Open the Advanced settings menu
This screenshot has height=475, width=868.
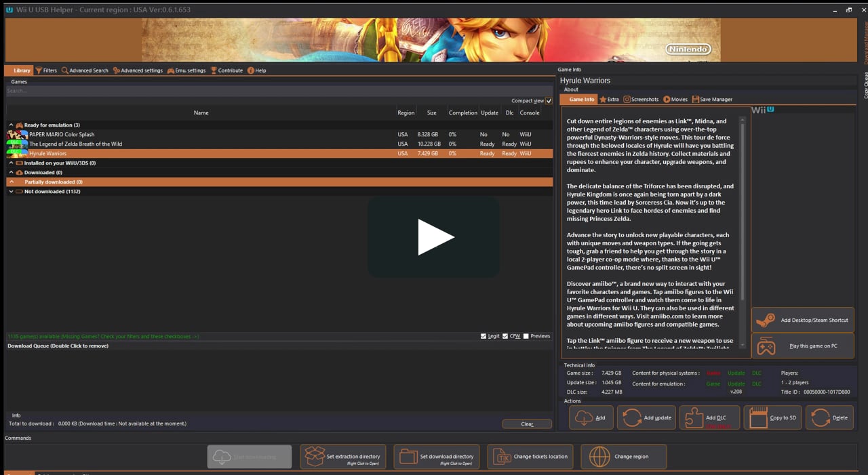pos(138,70)
